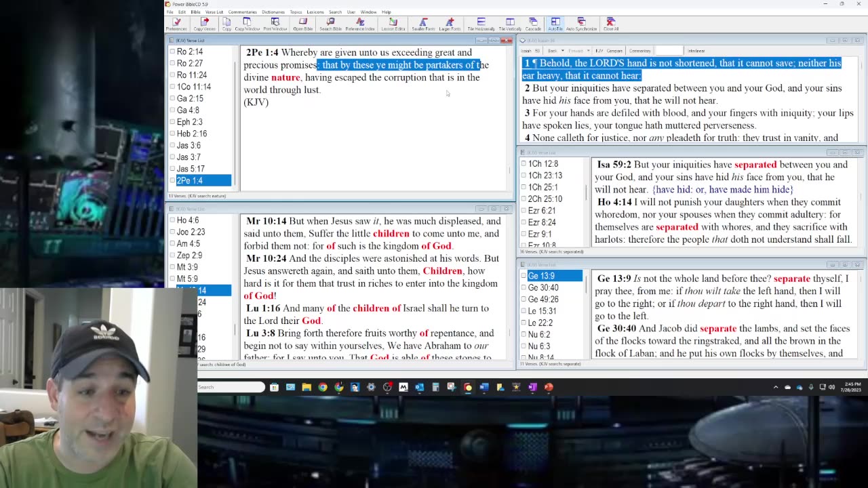868x488 pixels.
Task: Click the Smaller Fonts icon
Action: coord(422,24)
